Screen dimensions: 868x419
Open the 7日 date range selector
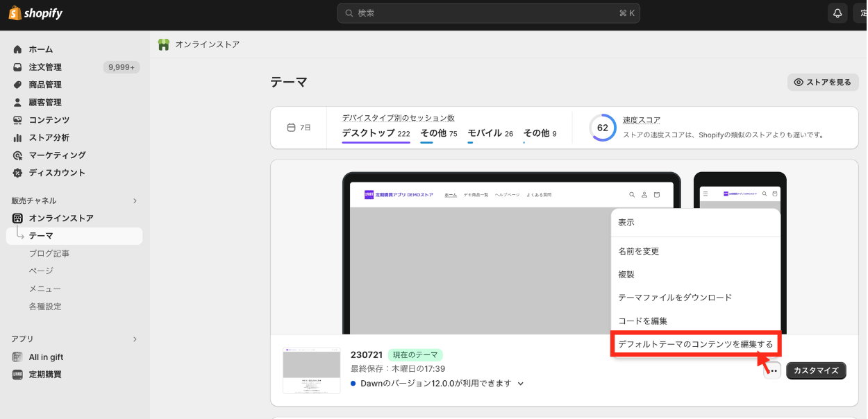pyautogui.click(x=299, y=128)
